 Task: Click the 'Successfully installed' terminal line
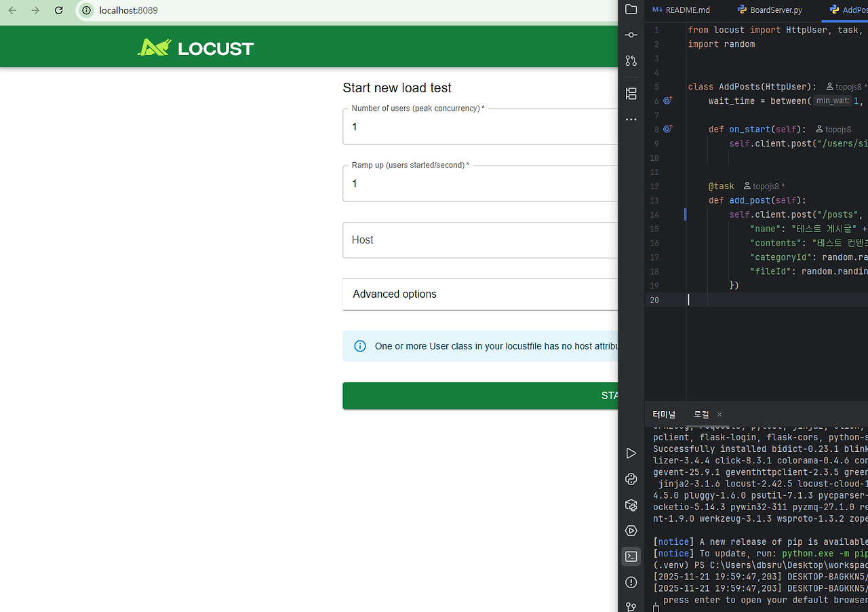coord(760,449)
